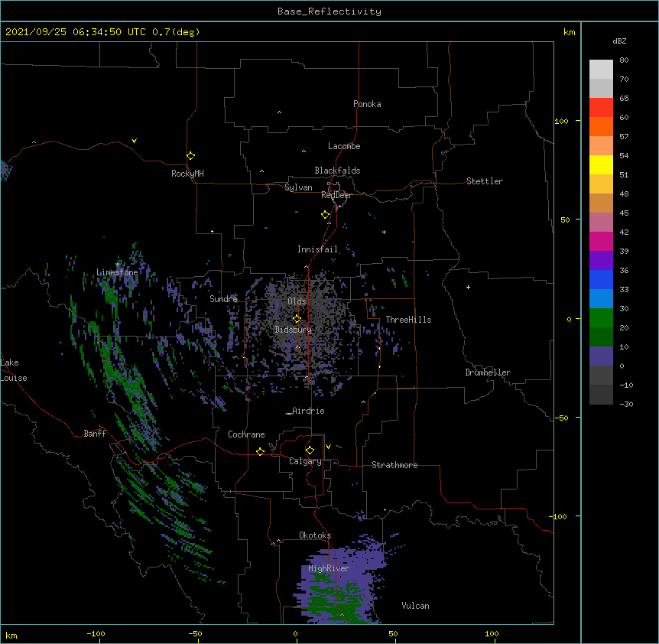Click the Lacombe city label
The height and width of the screenshot is (644, 659).
click(x=344, y=146)
